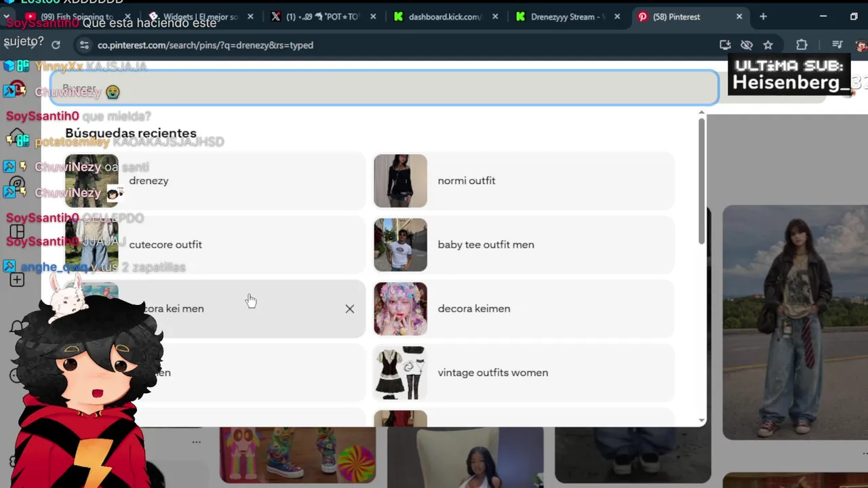Open three-dot menu below the pins
This screenshot has height=488, width=868.
pyautogui.click(x=196, y=442)
